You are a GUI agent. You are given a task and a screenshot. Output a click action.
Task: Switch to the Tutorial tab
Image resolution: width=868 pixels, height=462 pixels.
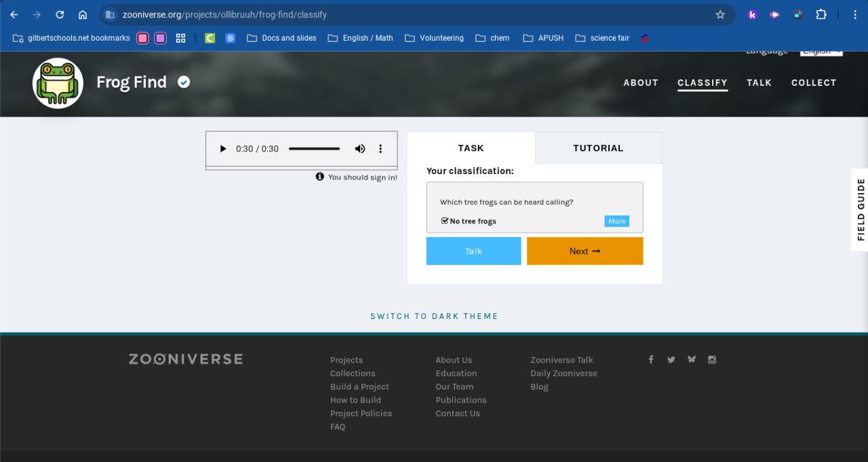[598, 148]
